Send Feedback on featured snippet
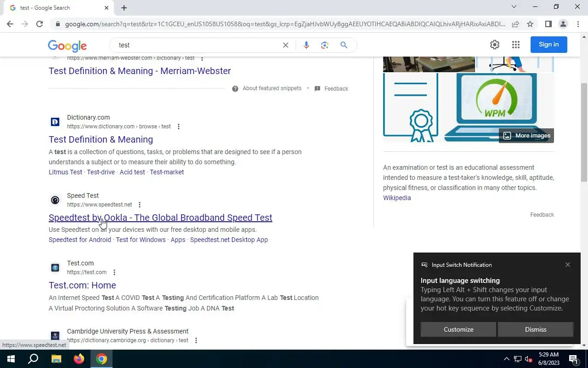The height and width of the screenshot is (368, 588). coord(331,88)
